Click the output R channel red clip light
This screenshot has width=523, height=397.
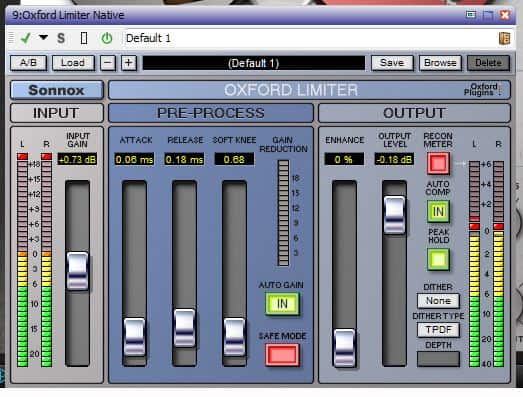tap(498, 227)
